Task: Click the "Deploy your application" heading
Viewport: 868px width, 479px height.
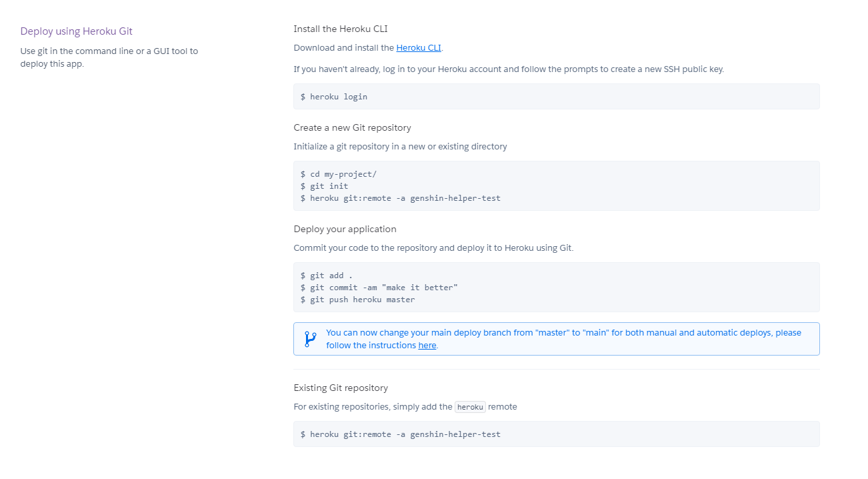Action: pyautogui.click(x=345, y=229)
